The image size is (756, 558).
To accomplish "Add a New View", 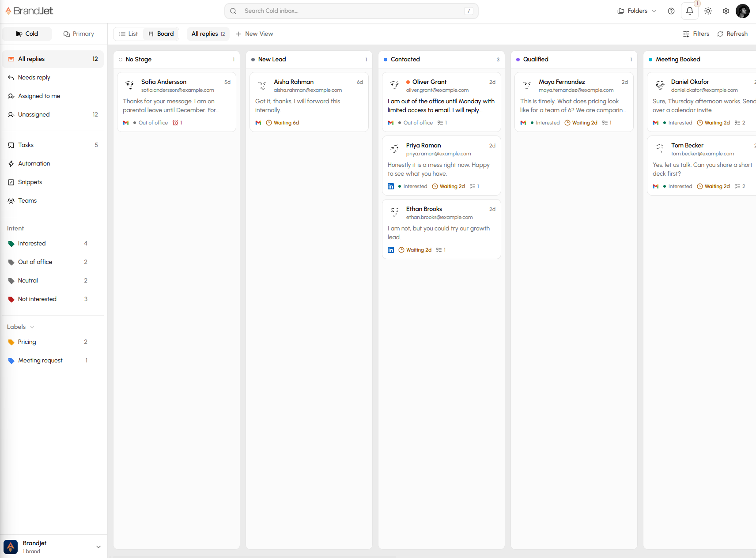I will coord(254,34).
